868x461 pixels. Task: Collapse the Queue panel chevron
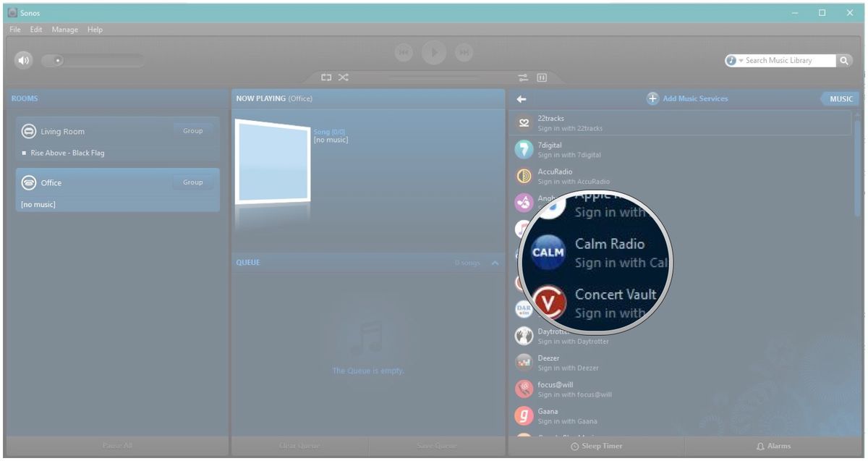tap(495, 263)
